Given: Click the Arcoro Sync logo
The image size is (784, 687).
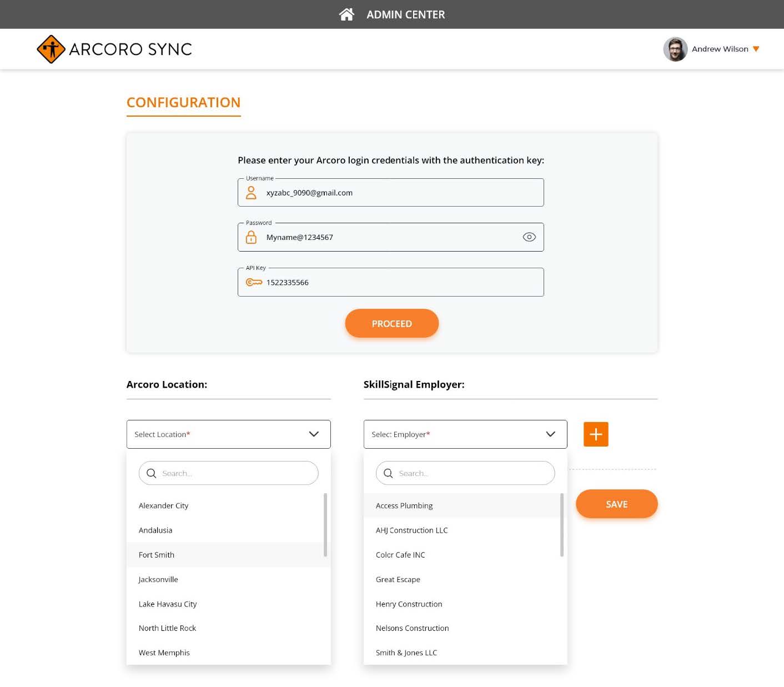Looking at the screenshot, I should [x=114, y=49].
